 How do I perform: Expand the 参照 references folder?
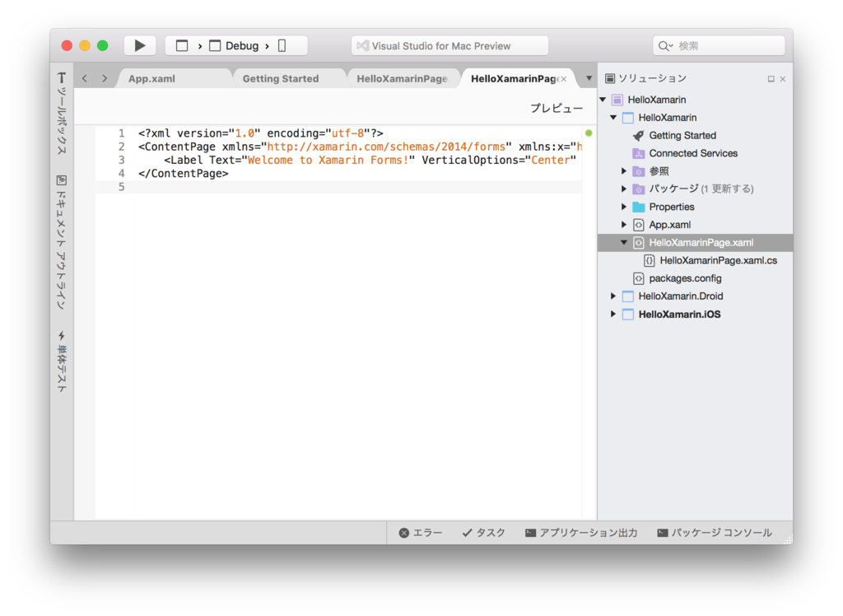[x=624, y=171]
